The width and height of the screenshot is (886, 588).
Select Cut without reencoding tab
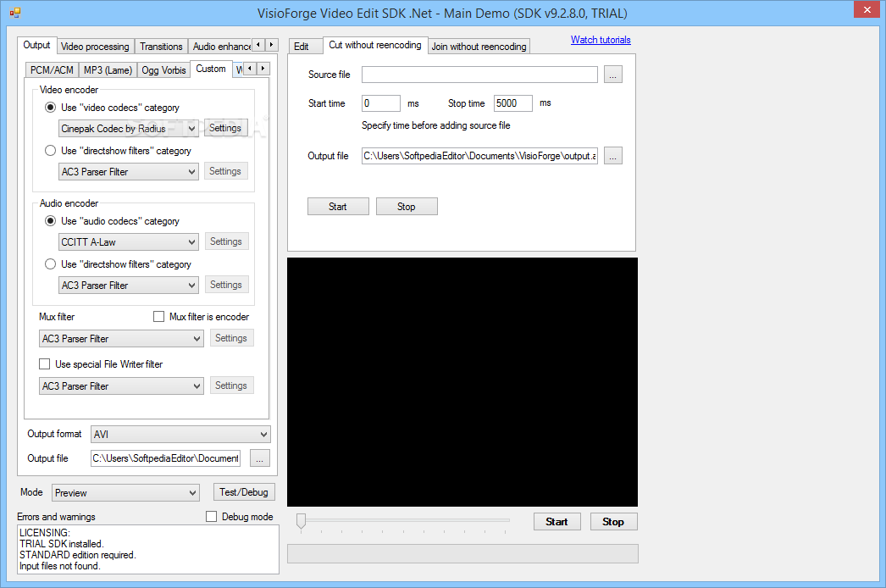pos(375,45)
